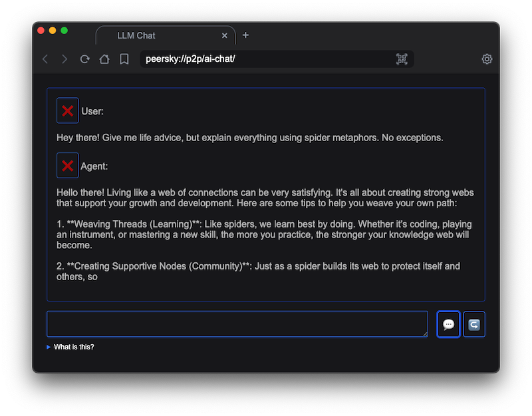Click the "Weaving Threads (Learning)" paragraph
This screenshot has width=532, height=416.
point(264,235)
